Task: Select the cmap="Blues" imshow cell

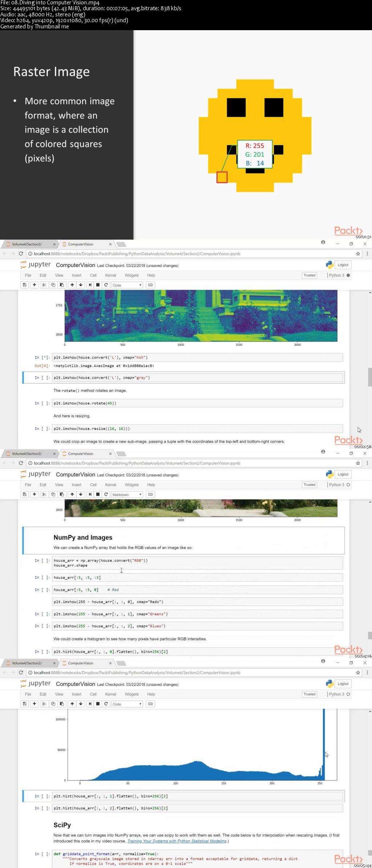Action: [x=198, y=626]
